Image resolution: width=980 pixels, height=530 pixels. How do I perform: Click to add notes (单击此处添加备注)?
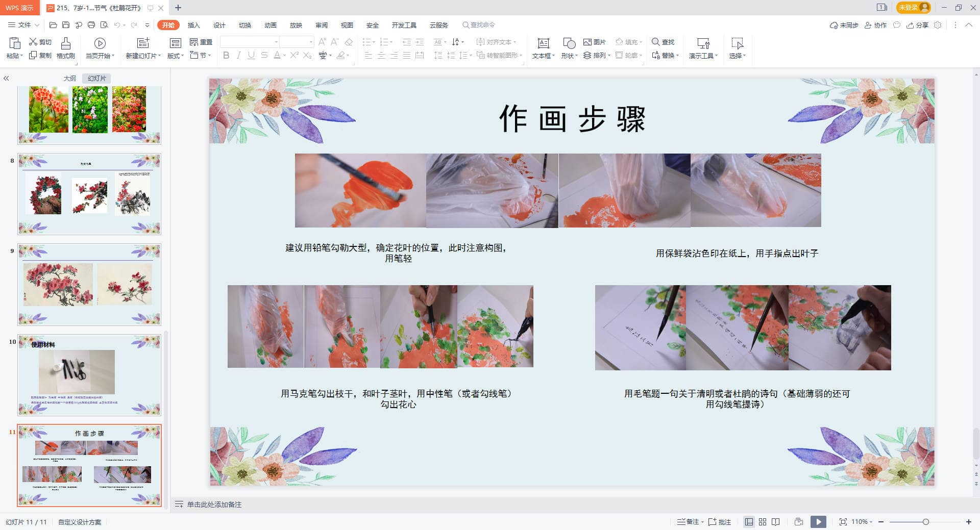click(x=214, y=504)
